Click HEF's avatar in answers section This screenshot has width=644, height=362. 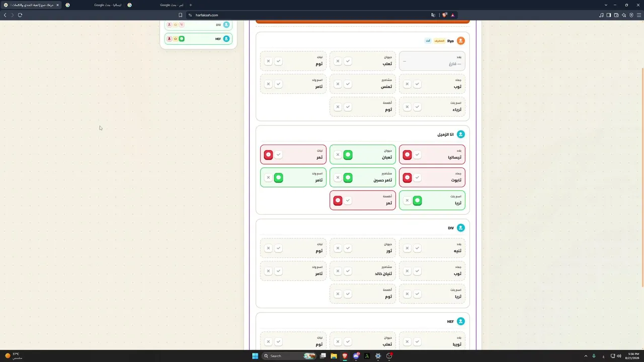pos(460,321)
